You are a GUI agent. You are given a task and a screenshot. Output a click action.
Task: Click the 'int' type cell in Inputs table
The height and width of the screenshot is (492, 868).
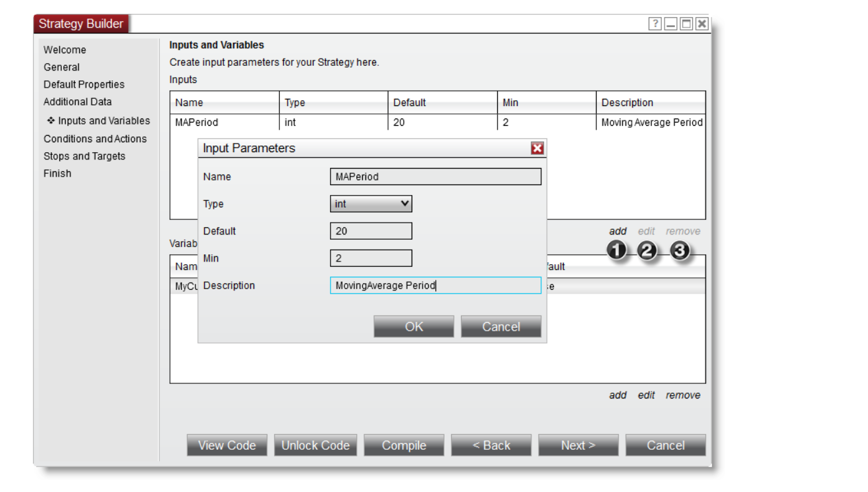click(334, 123)
